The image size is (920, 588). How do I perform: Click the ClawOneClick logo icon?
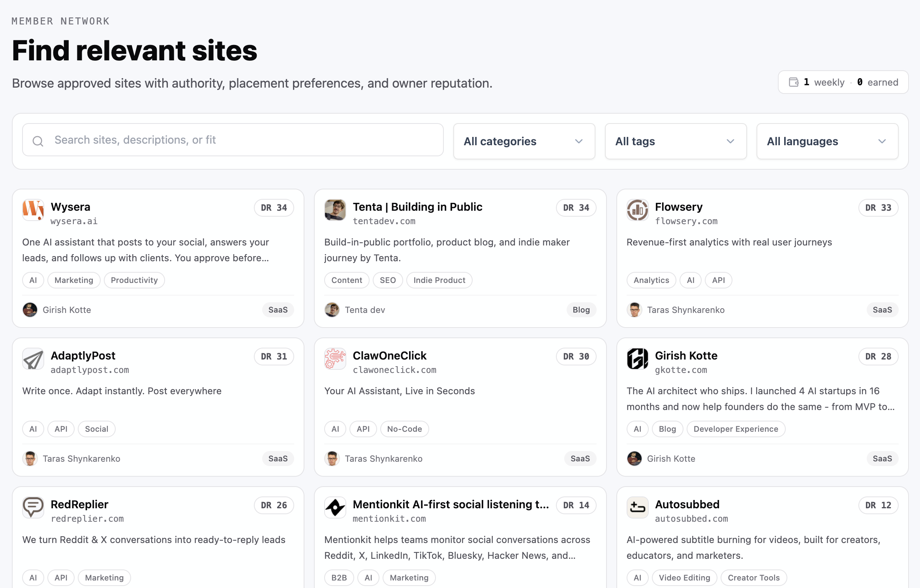click(335, 359)
